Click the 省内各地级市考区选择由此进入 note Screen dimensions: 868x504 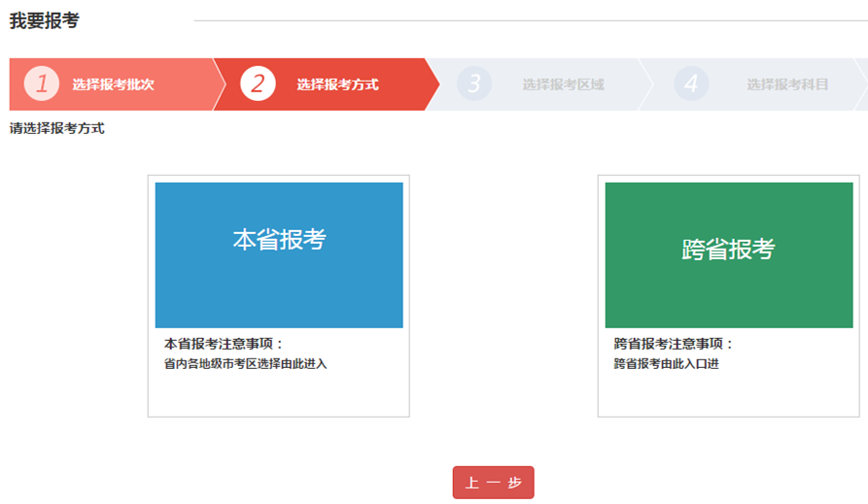click(x=245, y=364)
